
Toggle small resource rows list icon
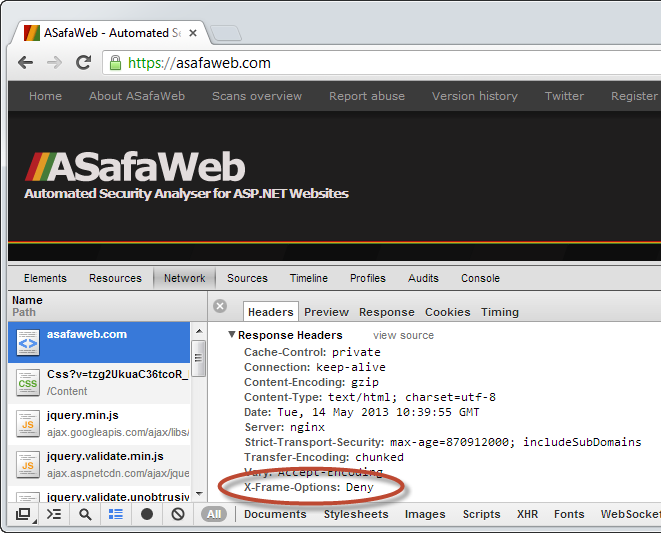tap(116, 514)
